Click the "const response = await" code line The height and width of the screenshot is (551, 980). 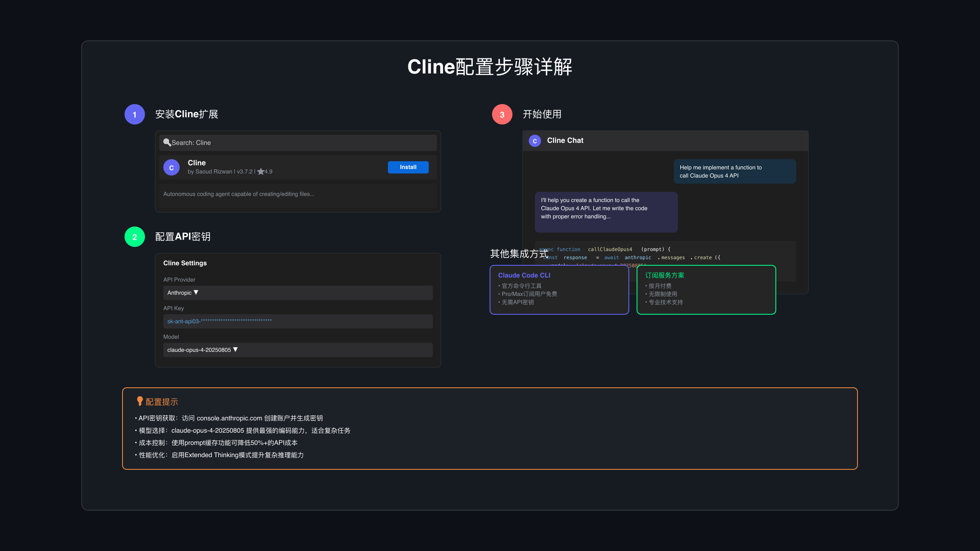[632, 258]
